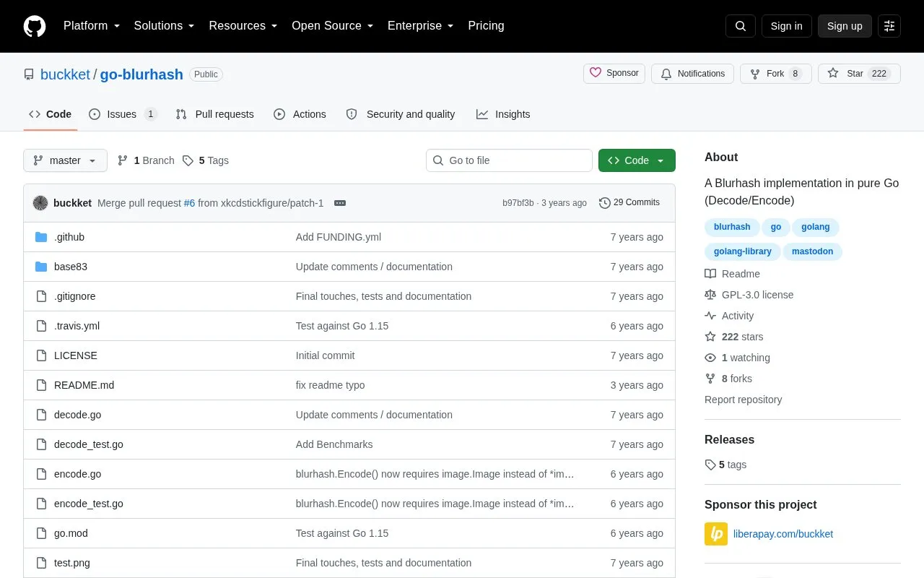924x578 pixels.
Task: Open the green Code dropdown
Action: click(637, 160)
